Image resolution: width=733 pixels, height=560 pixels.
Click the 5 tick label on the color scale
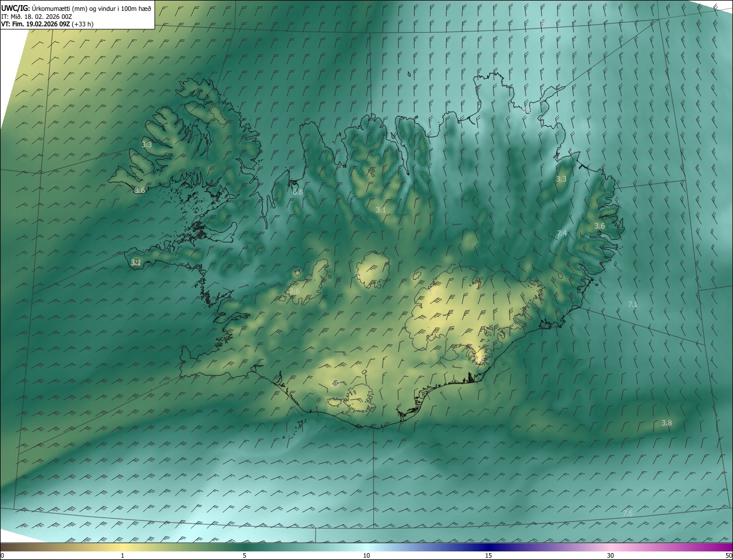click(x=245, y=555)
